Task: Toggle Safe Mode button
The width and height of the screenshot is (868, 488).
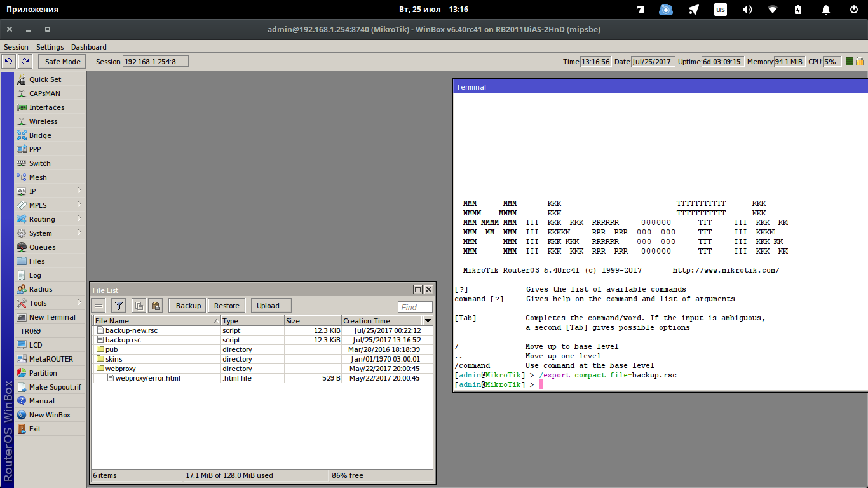Action: 62,62
